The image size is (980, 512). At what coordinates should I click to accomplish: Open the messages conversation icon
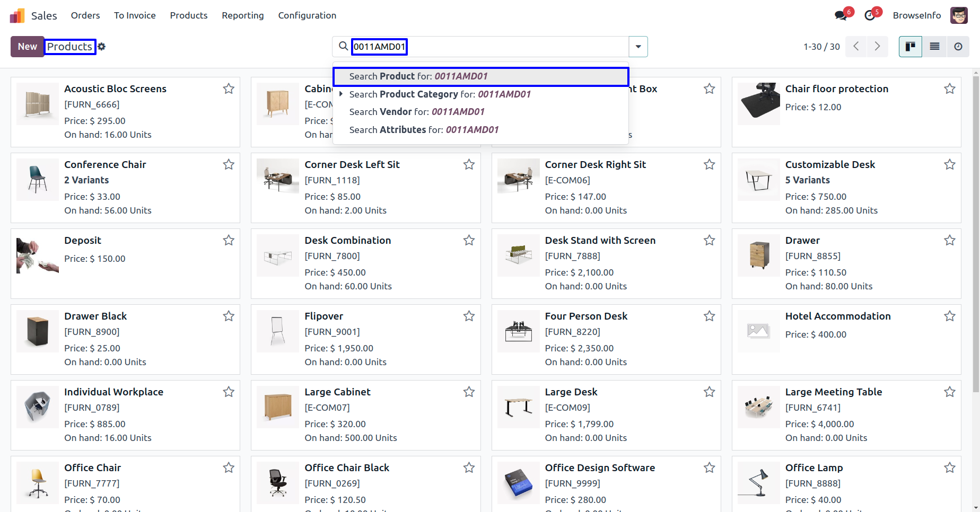[x=841, y=15]
